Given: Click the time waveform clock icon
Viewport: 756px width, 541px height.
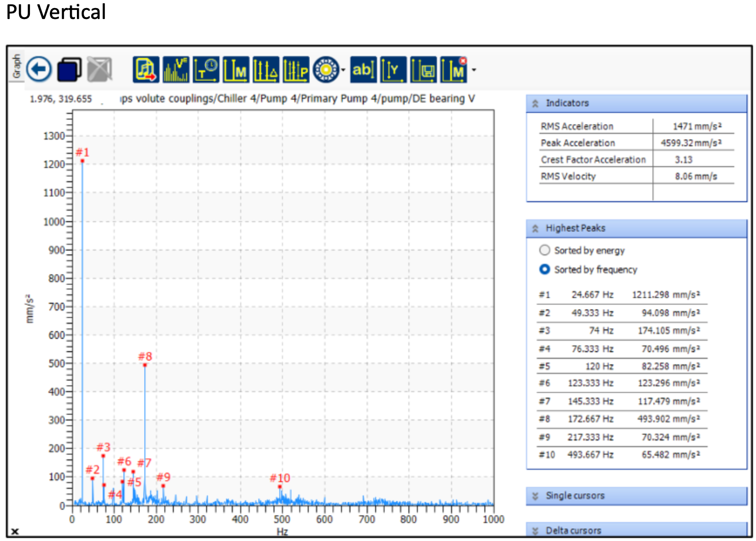Looking at the screenshot, I should [206, 70].
